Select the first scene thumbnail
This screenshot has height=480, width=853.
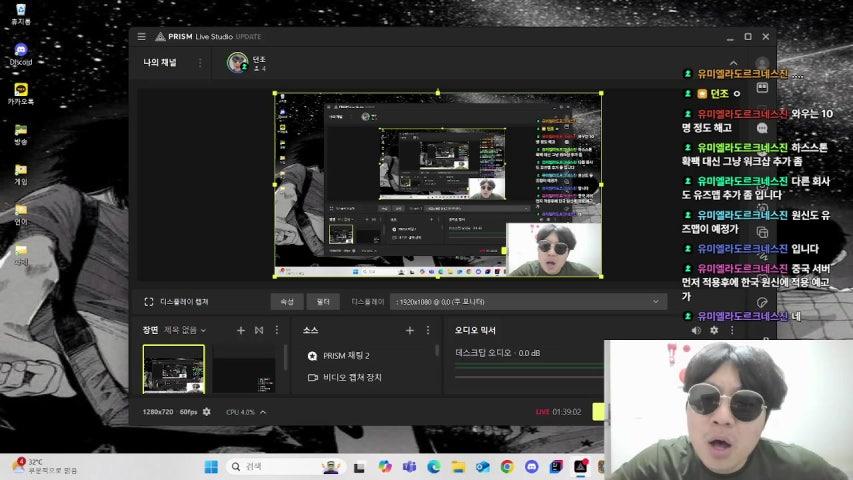[x=174, y=368]
